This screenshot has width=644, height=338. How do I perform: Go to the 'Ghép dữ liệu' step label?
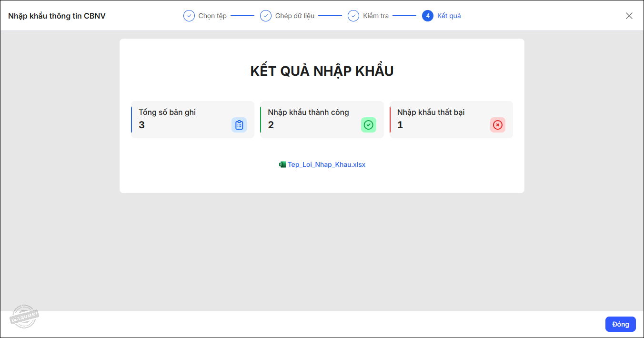pyautogui.click(x=295, y=16)
